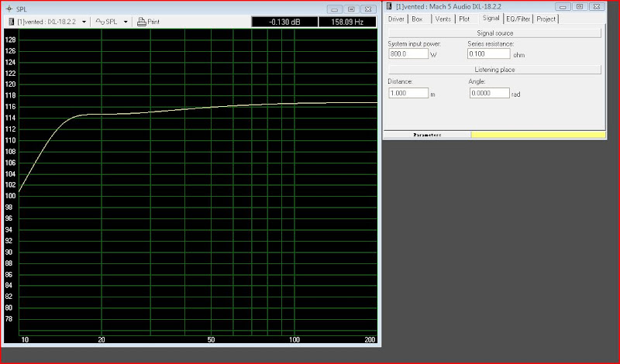Click the speaker icon in the parameters window title
Viewport: 620px width, 364px height.
click(390, 7)
